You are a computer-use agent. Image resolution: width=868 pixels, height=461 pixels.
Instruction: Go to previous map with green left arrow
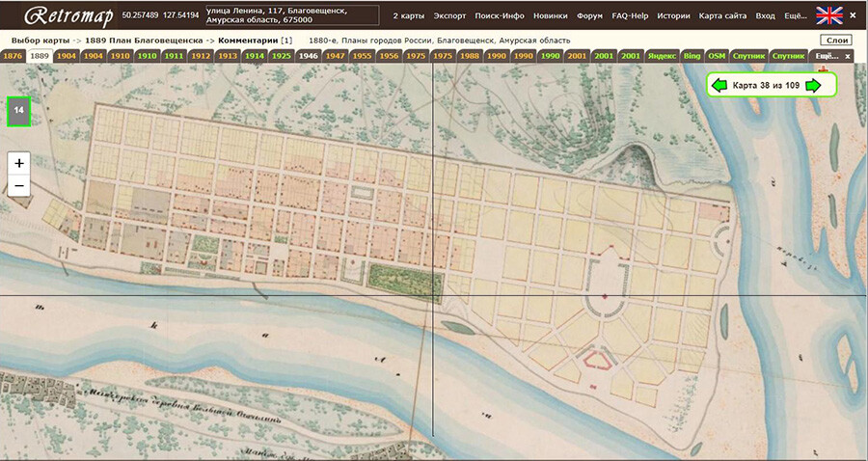(719, 86)
